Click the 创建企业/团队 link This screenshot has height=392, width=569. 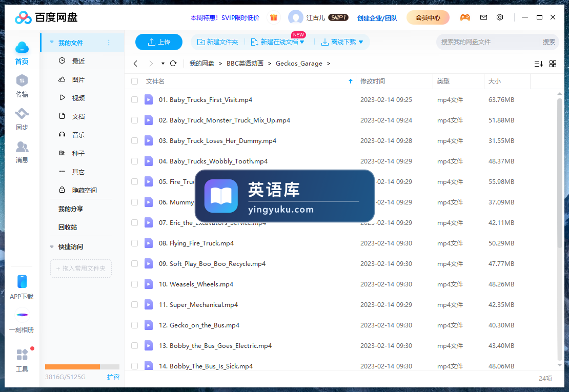tap(377, 18)
